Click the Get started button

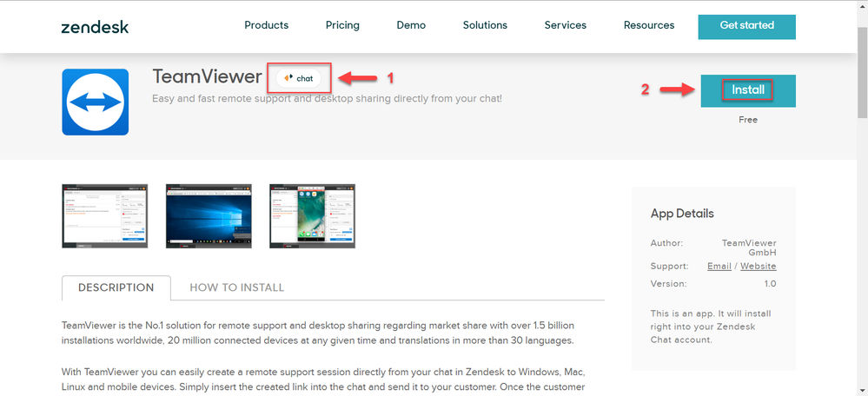coord(746,27)
